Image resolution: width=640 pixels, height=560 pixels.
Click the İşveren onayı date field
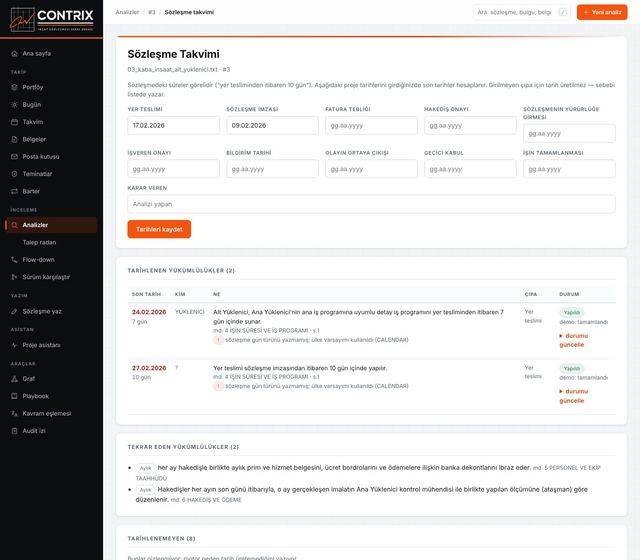(173, 169)
